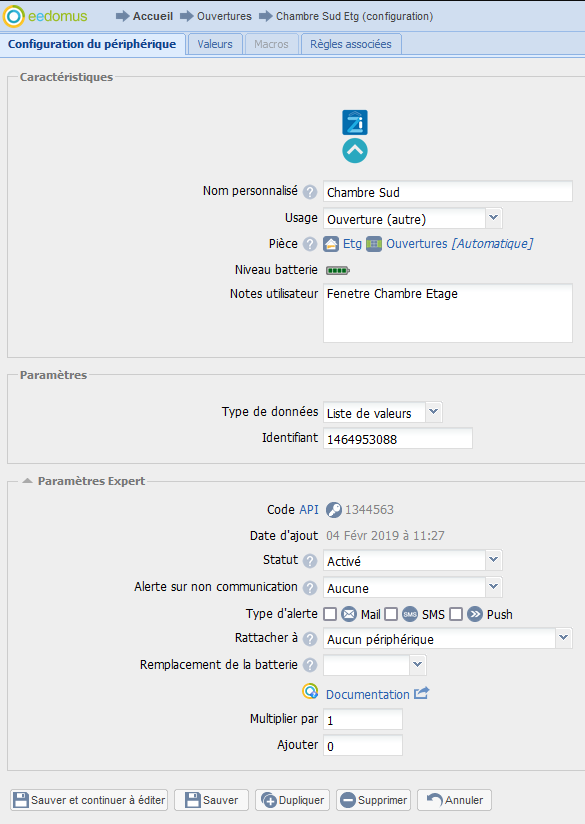Click help icon next to Statut
585x824 pixels.
[x=310, y=561]
